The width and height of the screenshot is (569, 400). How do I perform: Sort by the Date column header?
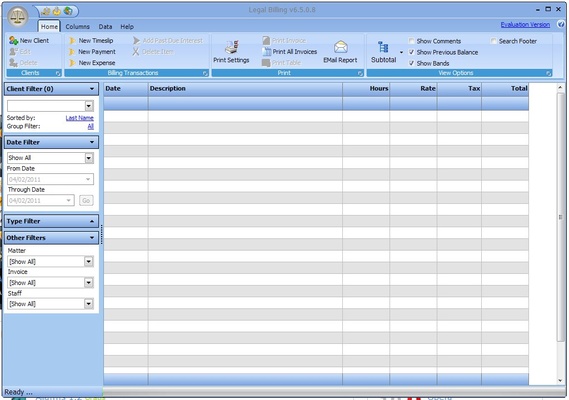tap(126, 89)
